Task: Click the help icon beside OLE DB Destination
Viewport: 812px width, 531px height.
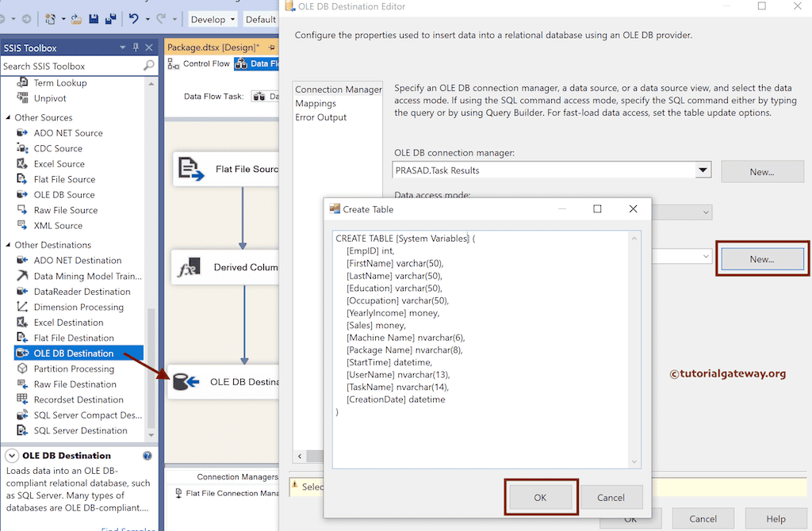Action: click(x=147, y=456)
